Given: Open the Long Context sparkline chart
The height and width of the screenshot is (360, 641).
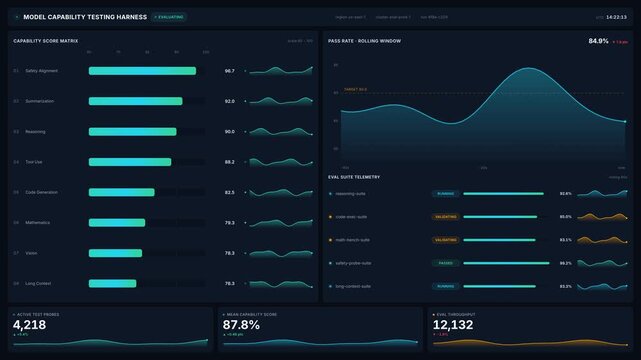Looking at the screenshot, I should click(x=281, y=284).
